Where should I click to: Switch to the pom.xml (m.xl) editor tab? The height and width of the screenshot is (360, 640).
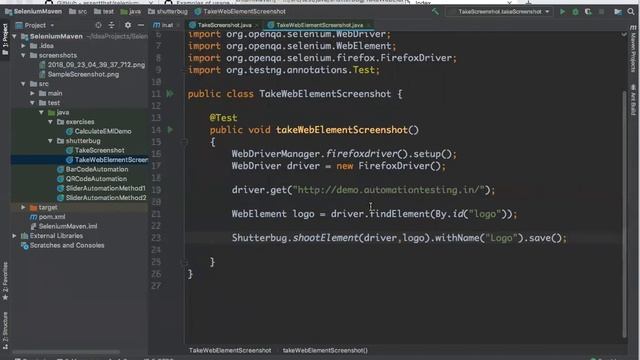tap(165, 25)
